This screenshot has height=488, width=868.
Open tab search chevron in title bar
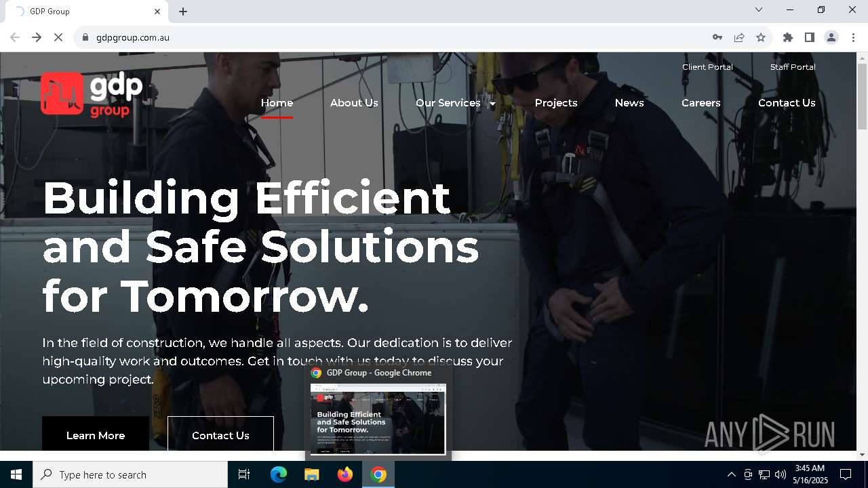pyautogui.click(x=759, y=9)
